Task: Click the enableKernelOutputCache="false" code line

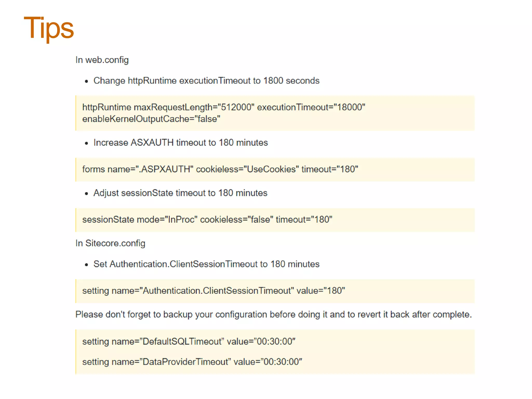Action: (x=151, y=119)
